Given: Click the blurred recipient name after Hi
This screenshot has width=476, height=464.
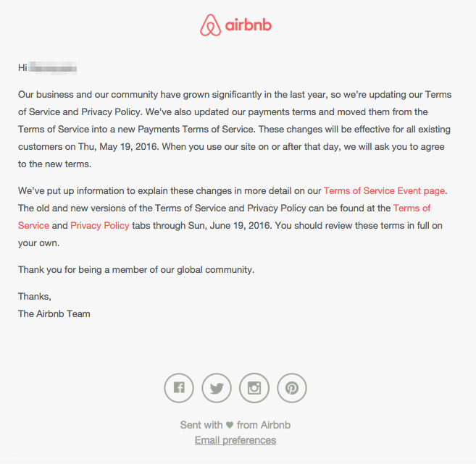Looking at the screenshot, I should pyautogui.click(x=53, y=68).
